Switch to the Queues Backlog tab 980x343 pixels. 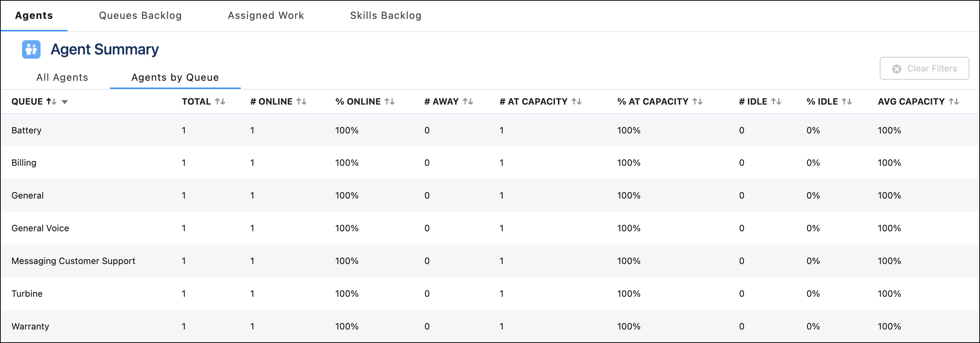click(x=140, y=15)
